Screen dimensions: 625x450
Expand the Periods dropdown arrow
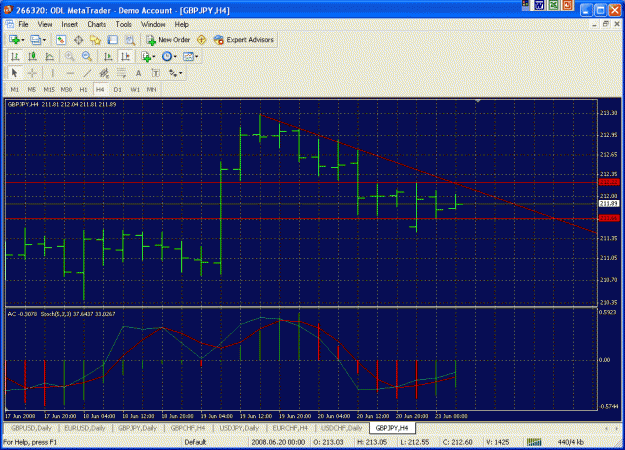[175, 57]
